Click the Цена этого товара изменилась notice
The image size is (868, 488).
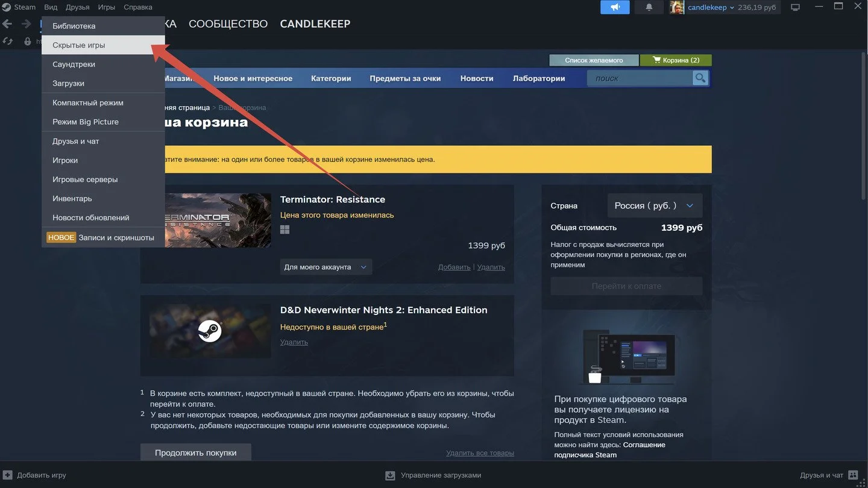[337, 215]
